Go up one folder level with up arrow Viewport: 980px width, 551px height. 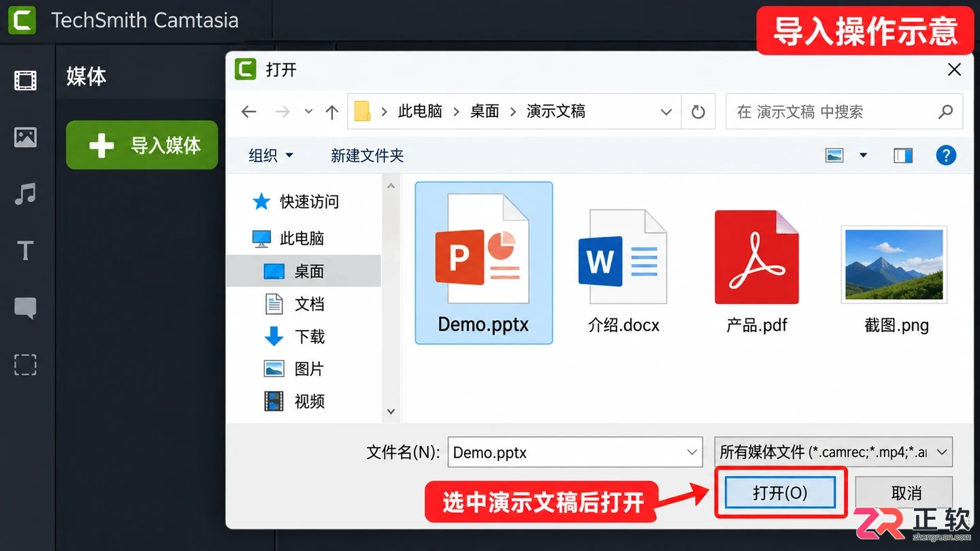pos(332,112)
